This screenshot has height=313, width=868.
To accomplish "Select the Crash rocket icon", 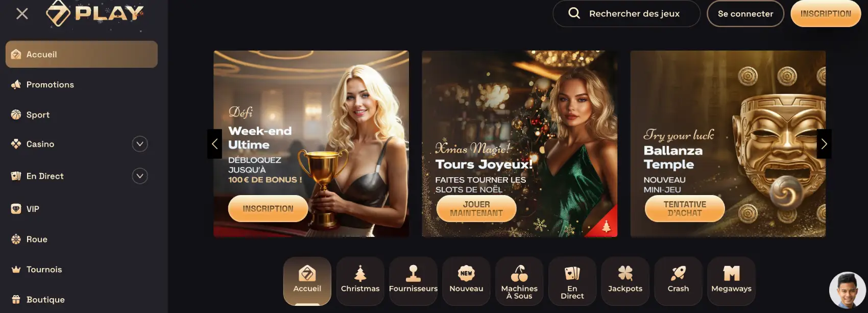I will click(678, 274).
